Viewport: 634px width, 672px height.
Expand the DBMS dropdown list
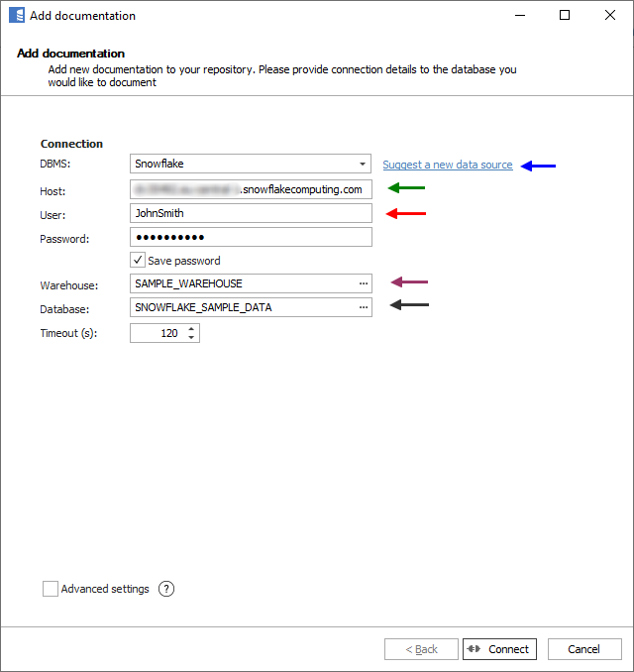pos(364,164)
